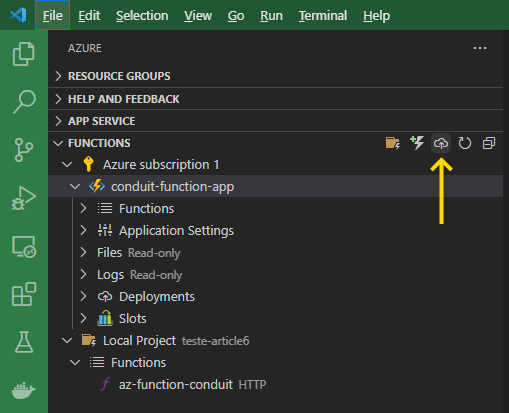This screenshot has width=509, height=413.
Task: Select the Azure subscription 1 label
Action: pos(161,165)
